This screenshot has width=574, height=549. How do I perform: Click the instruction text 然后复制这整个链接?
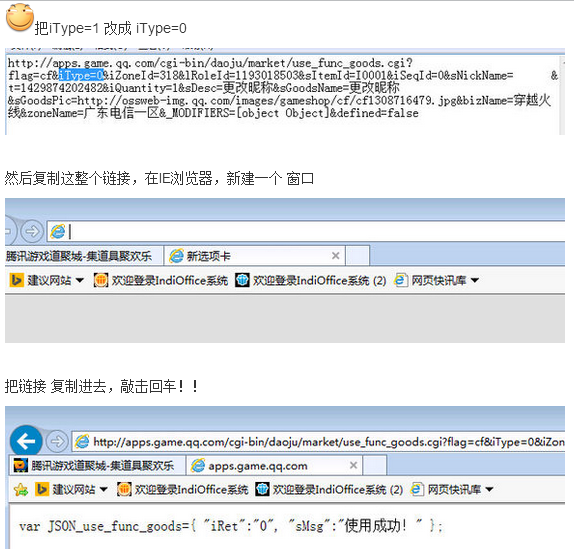(67, 179)
